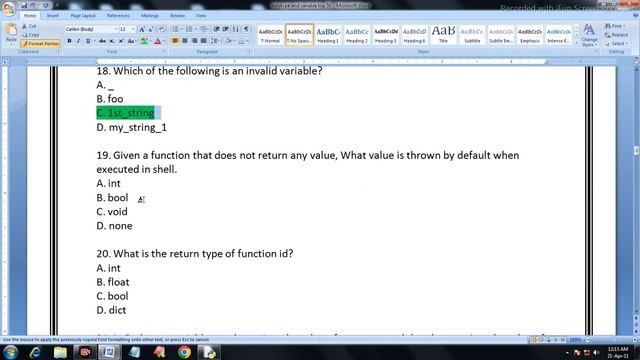640x360 pixels.
Task: Open the font name dropdown
Action: tap(116, 29)
